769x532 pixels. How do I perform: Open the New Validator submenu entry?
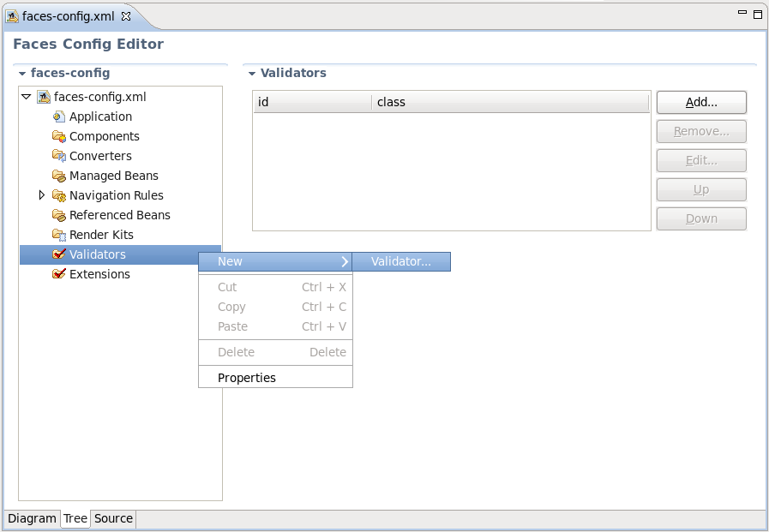tap(401, 261)
